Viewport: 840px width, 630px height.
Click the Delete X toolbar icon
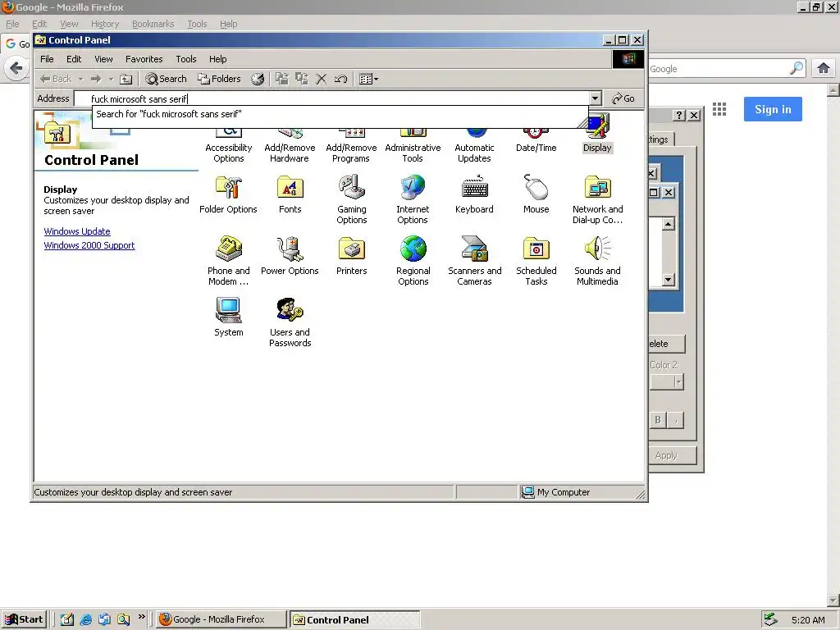point(321,79)
